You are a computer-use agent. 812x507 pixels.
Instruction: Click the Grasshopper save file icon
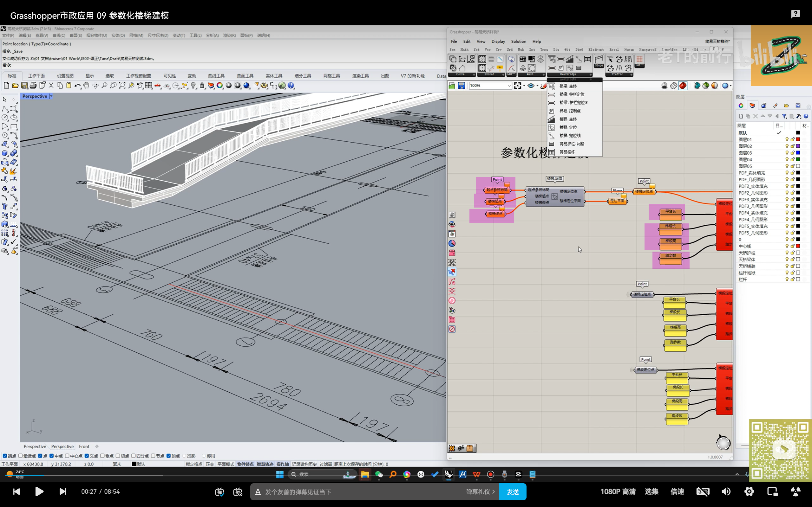coord(462,86)
